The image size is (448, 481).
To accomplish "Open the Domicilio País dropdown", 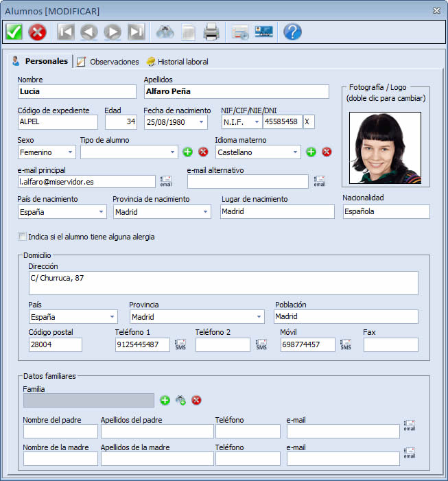I will (113, 317).
